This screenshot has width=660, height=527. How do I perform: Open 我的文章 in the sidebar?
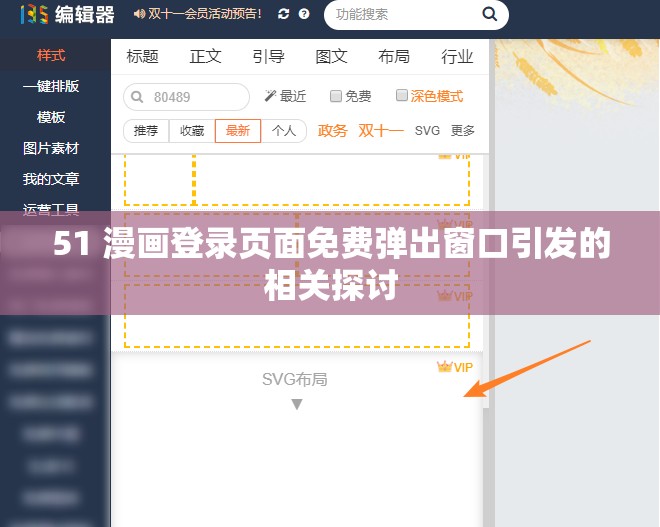click(x=51, y=179)
